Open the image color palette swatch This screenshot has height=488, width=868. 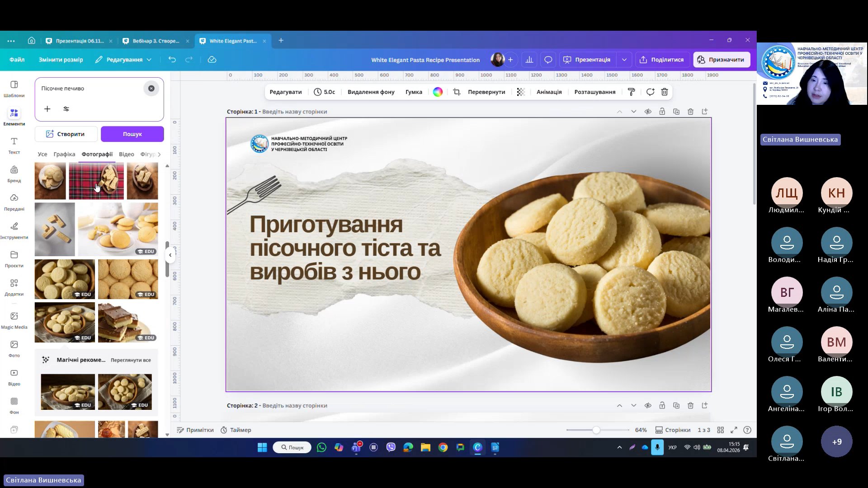[438, 92]
